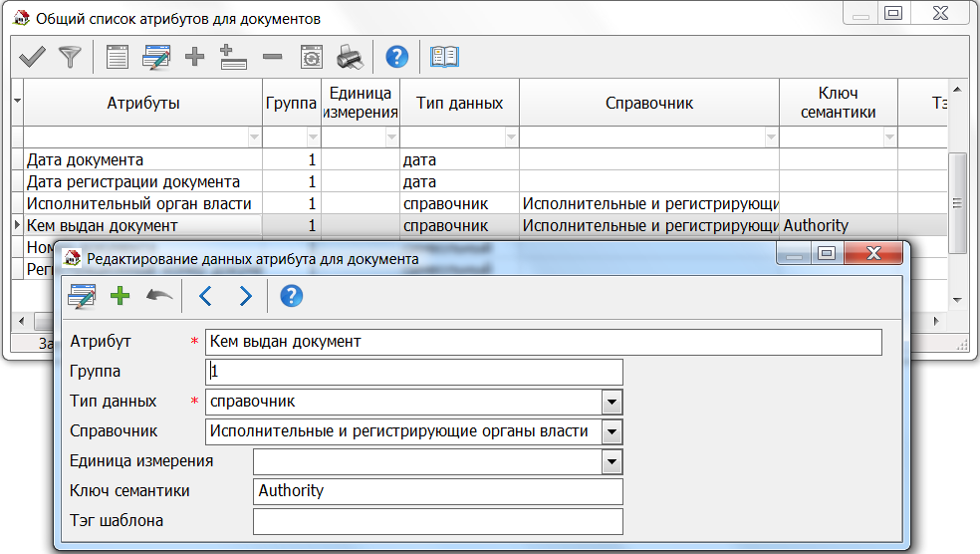Screen dimensions: 980x554
Task: Open filter dropdown under Атрибуты column
Action: (253, 137)
